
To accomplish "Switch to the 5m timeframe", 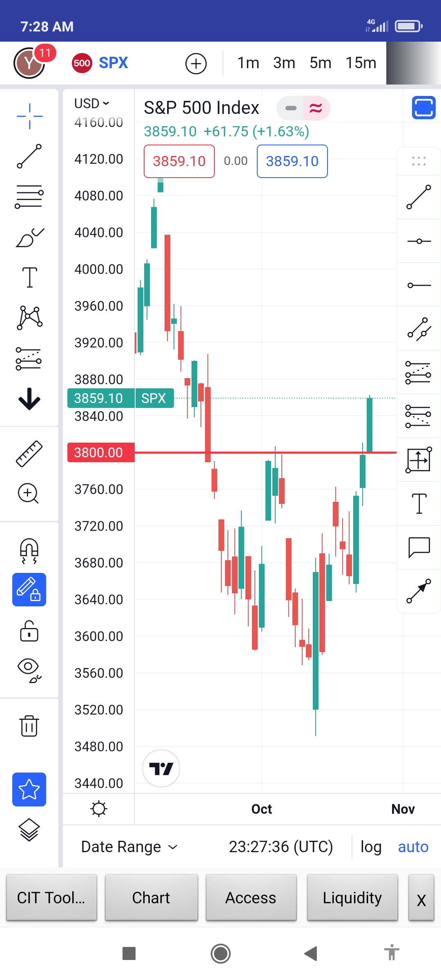I will 320,63.
